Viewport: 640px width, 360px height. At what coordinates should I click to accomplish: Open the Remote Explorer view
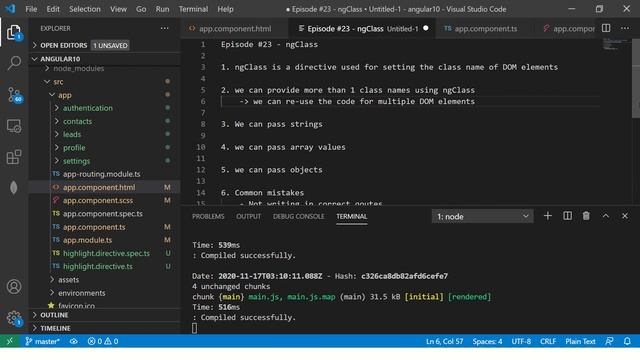pyautogui.click(x=14, y=126)
